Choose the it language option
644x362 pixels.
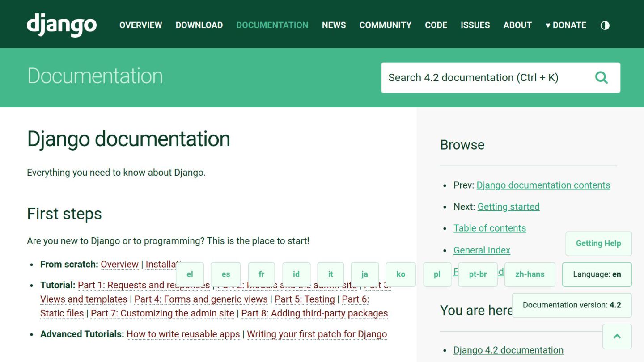click(x=330, y=274)
